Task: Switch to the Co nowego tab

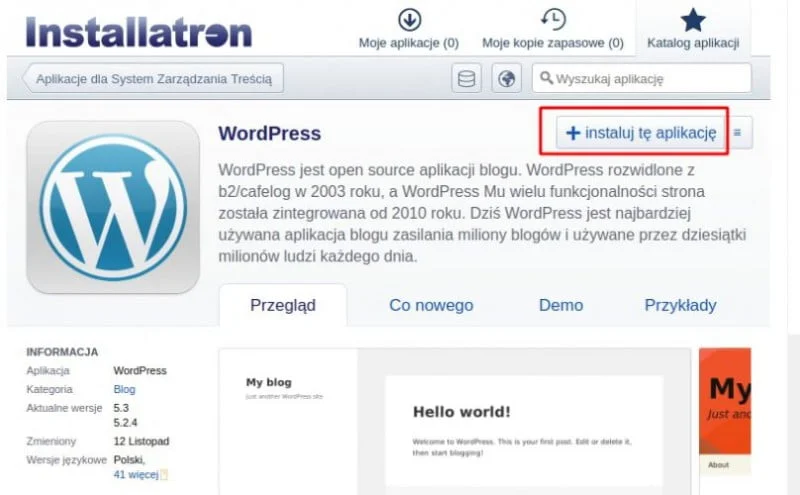Action: [x=431, y=305]
